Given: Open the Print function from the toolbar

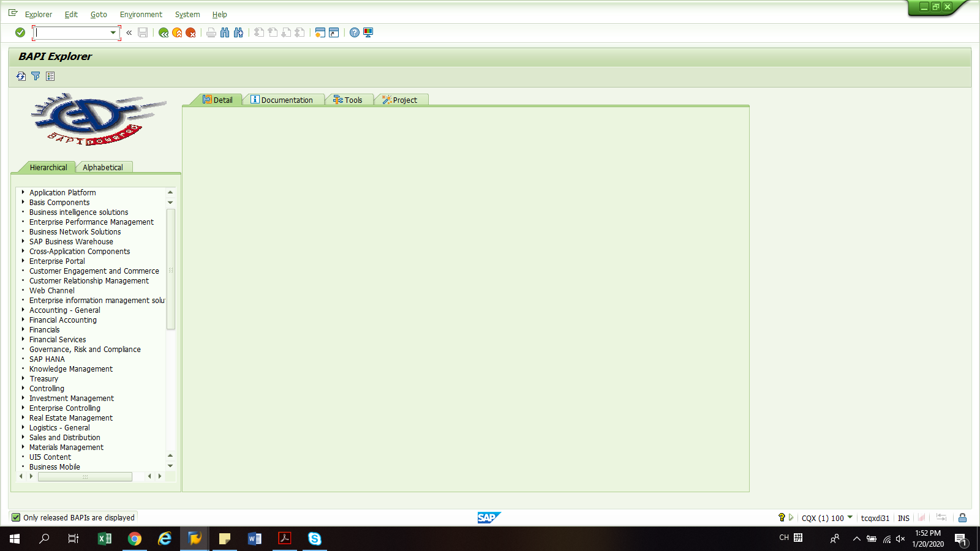Looking at the screenshot, I should tap(211, 32).
